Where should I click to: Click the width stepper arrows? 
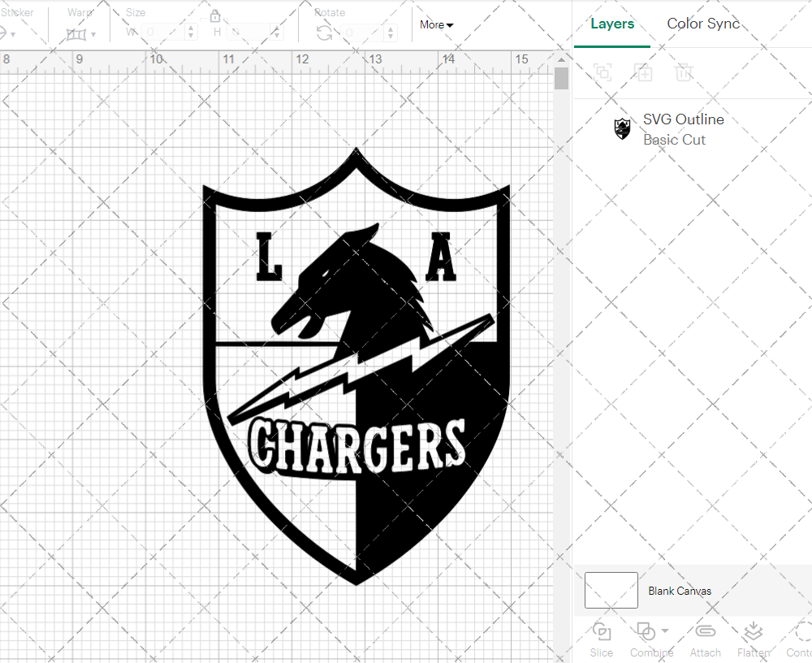191,32
